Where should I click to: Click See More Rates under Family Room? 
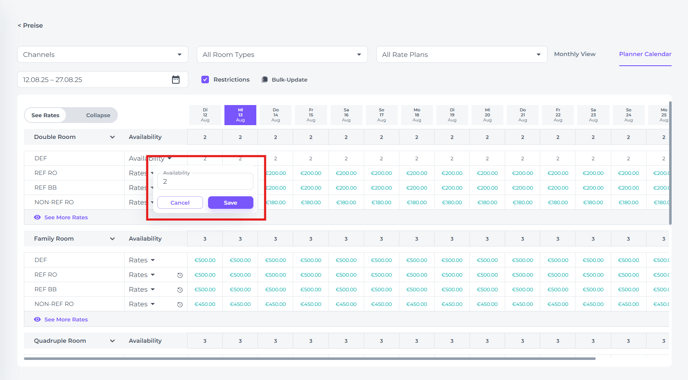pyautogui.click(x=66, y=319)
